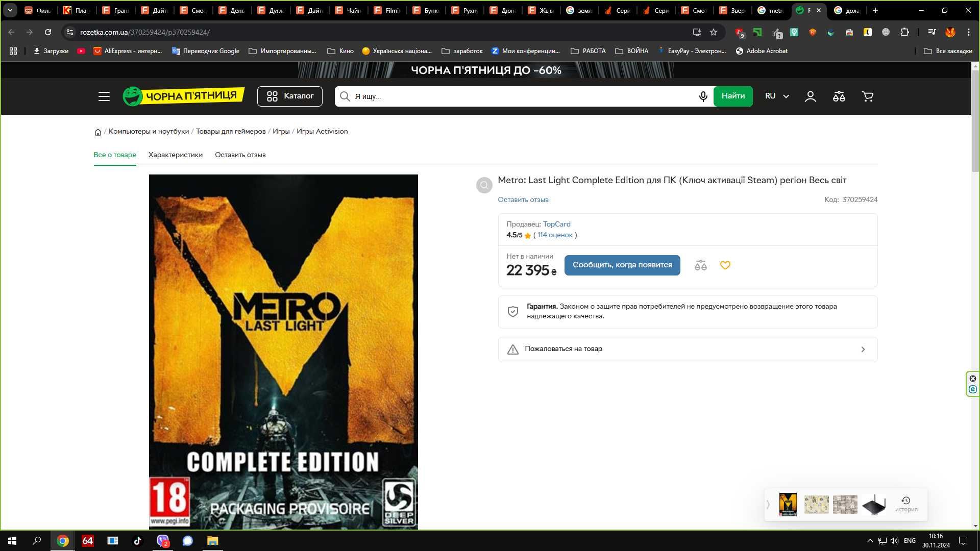Open Windows notification center
The width and height of the screenshot is (980, 551).
click(963, 541)
